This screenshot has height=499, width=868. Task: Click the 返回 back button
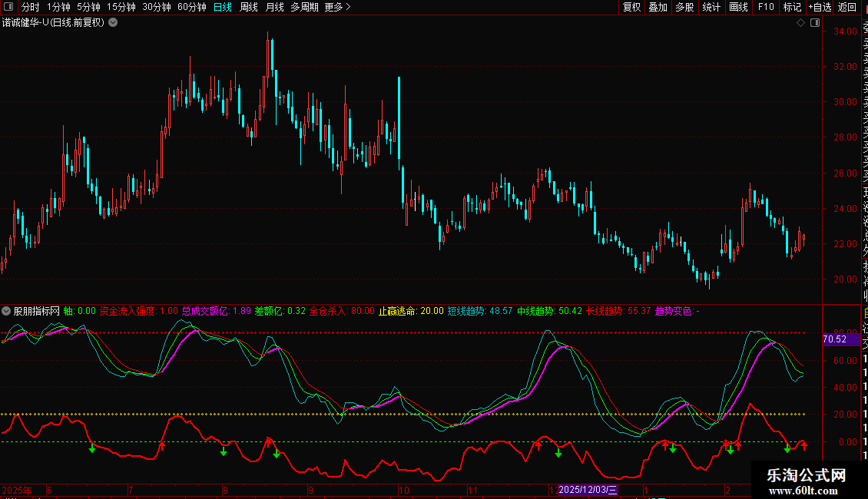847,7
